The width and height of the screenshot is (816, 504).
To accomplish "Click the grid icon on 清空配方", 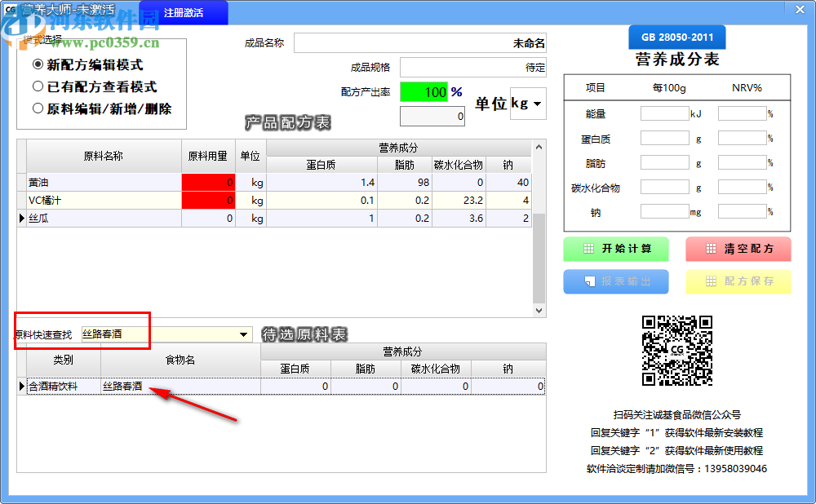I will [711, 249].
